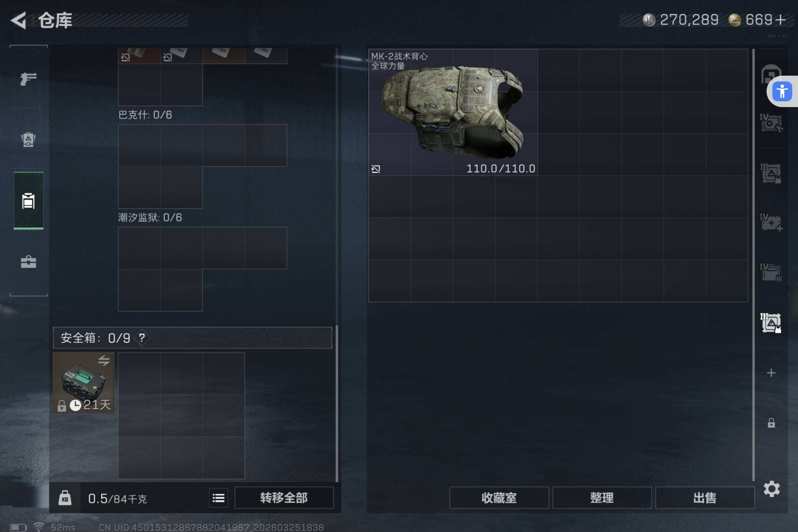798x532 pixels.
Task: Switch to the briefcase category icon
Action: pos(29,262)
